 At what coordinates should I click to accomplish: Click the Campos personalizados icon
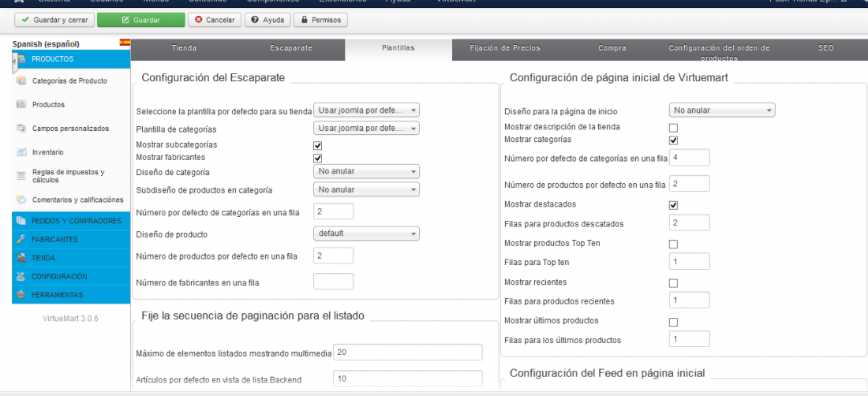tap(21, 129)
